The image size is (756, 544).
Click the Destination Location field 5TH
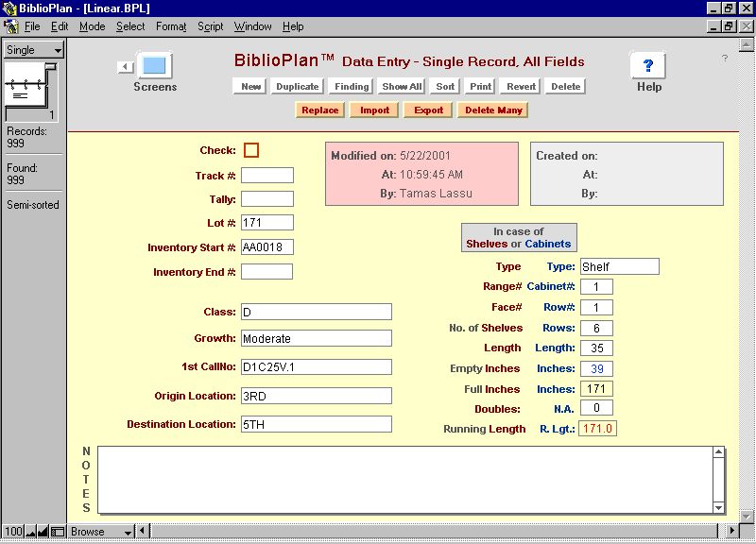tap(317, 424)
